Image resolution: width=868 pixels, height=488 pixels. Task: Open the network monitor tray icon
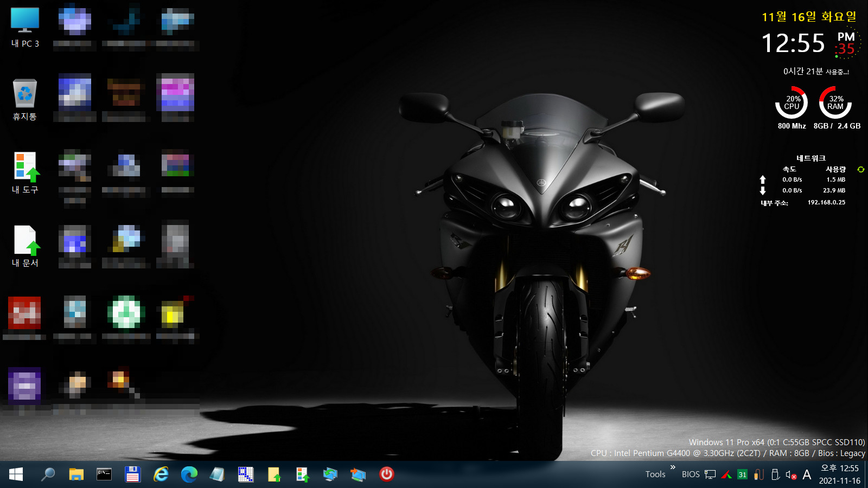click(710, 474)
